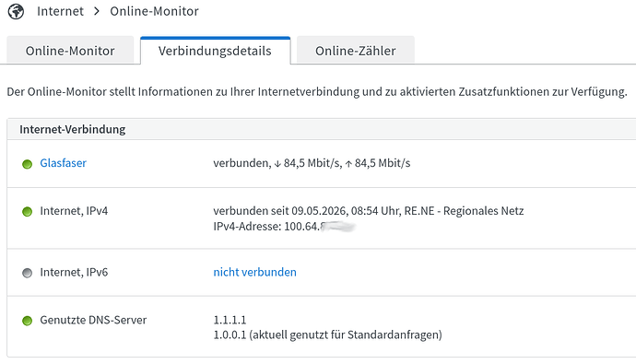Click the green status dot beside Glasfaser
636x364 pixels.
[27, 164]
